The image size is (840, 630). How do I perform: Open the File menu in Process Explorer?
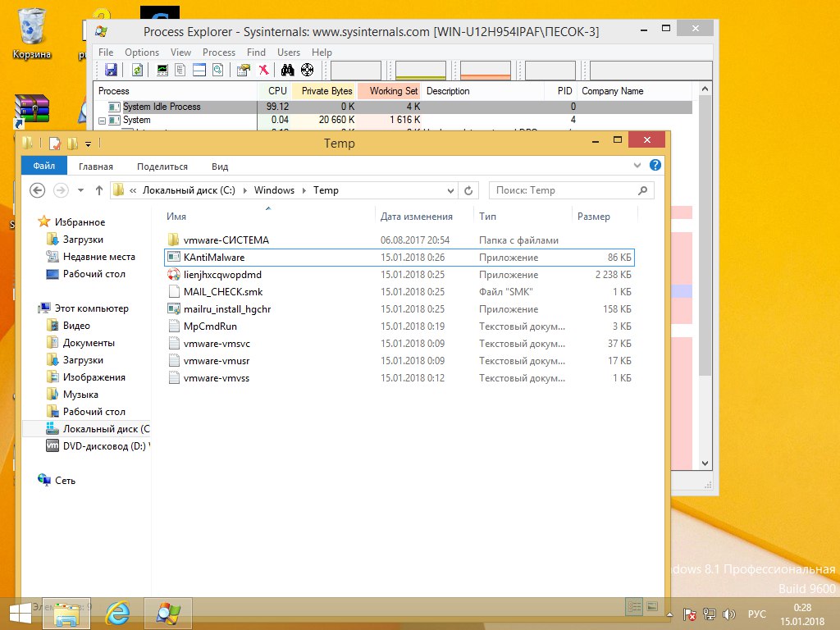click(106, 52)
